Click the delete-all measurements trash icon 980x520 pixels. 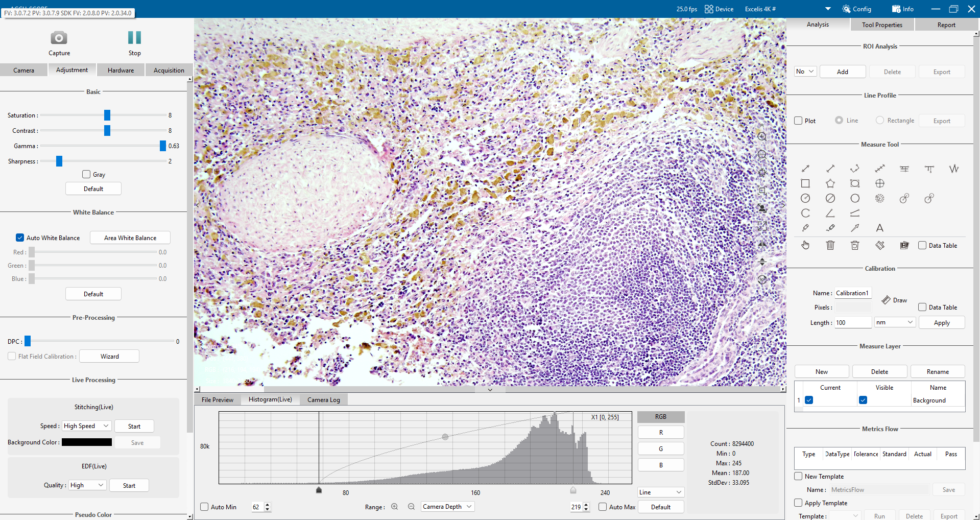[830, 246]
